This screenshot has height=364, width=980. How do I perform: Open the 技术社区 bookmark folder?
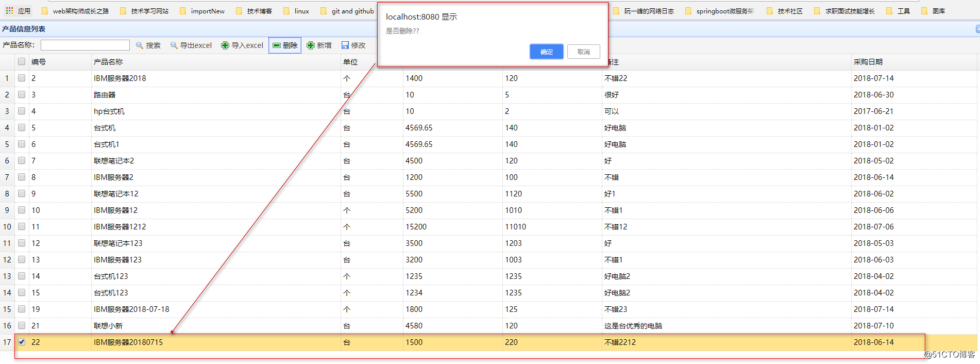[784, 11]
